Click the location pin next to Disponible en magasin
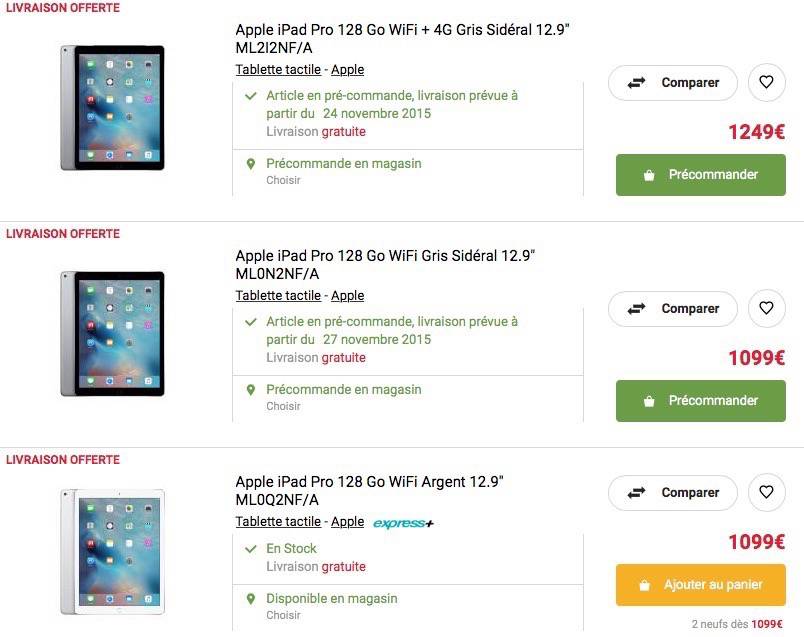 [x=251, y=599]
